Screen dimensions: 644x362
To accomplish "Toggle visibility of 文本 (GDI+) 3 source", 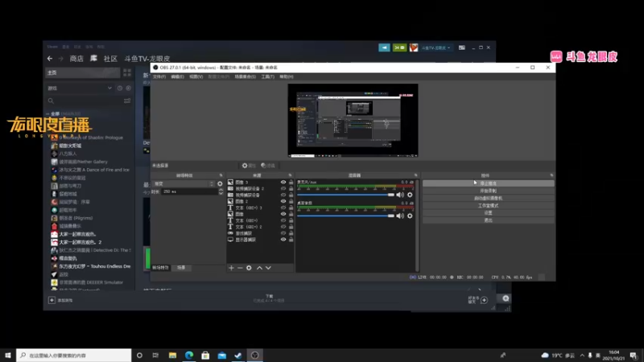I will click(x=283, y=208).
